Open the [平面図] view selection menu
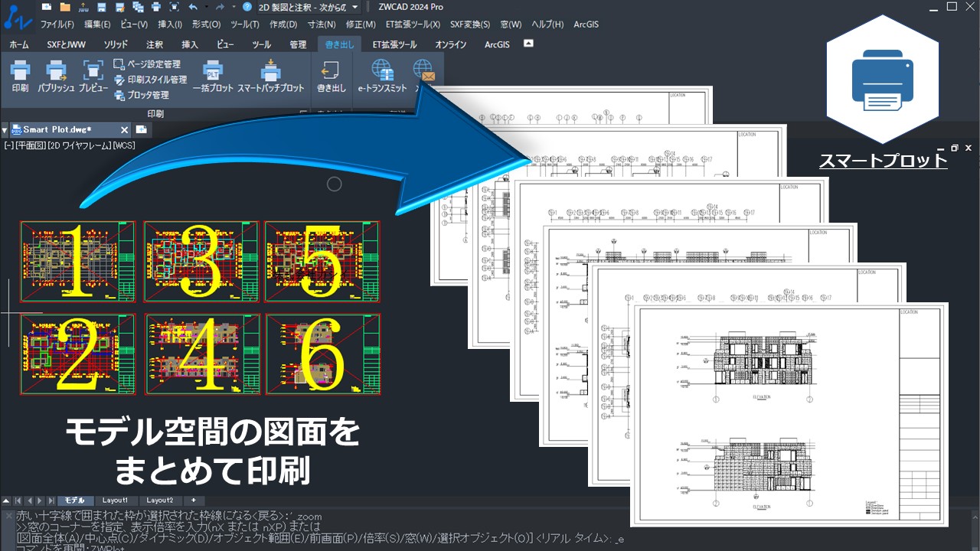 30,145
